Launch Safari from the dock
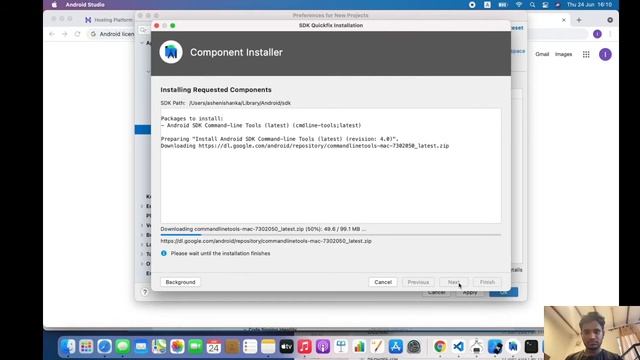640x360 pixels. [x=104, y=347]
